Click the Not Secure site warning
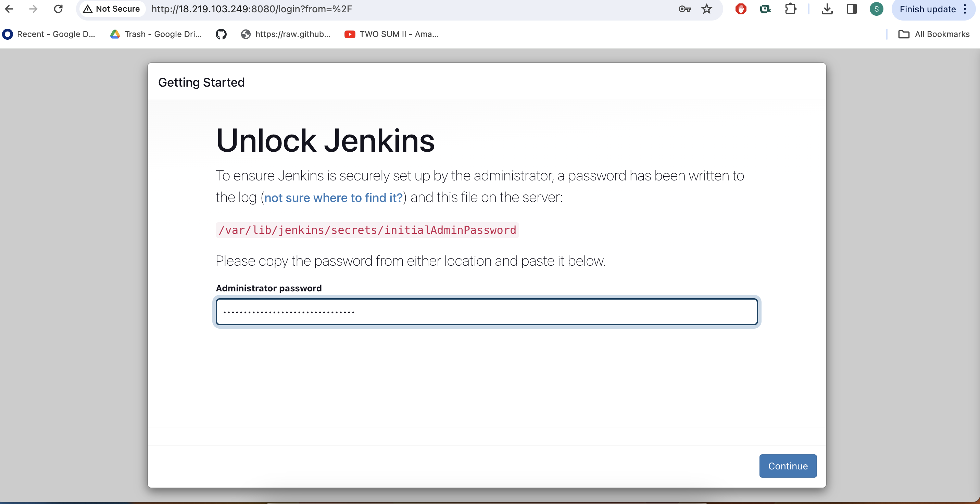Screen dimensions: 980x504 click(112, 9)
